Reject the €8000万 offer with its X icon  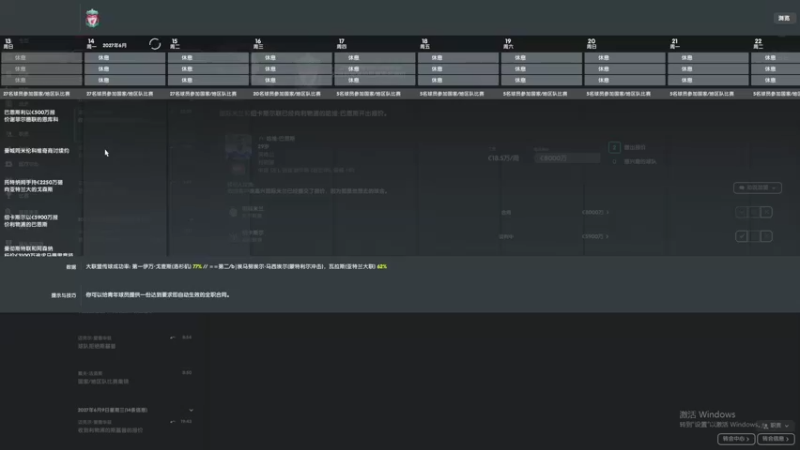point(766,212)
